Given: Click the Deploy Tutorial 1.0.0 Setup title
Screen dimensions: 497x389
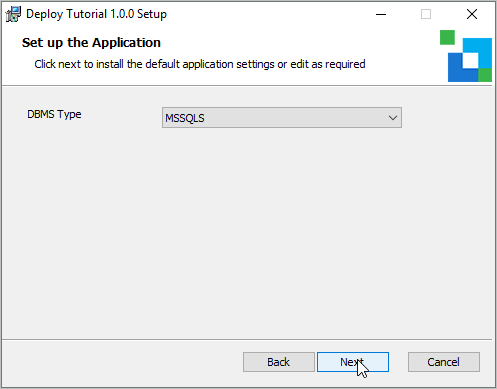Looking at the screenshot, I should 96,14.
